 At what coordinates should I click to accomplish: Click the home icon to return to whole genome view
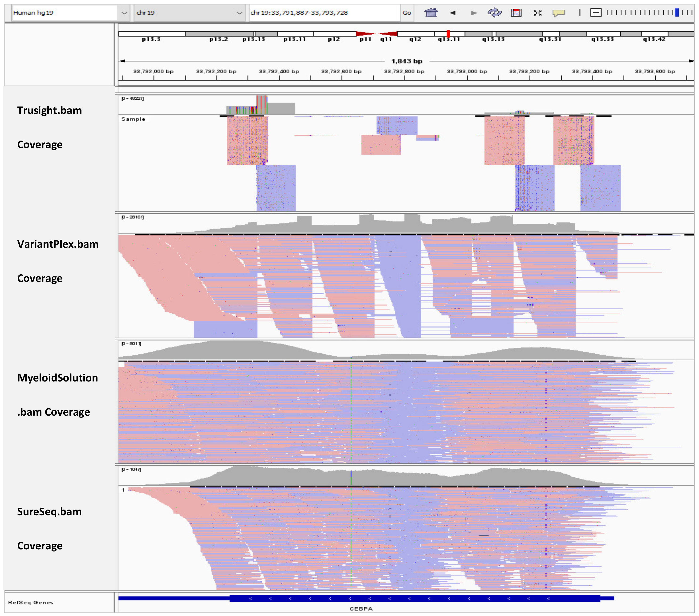click(x=431, y=13)
